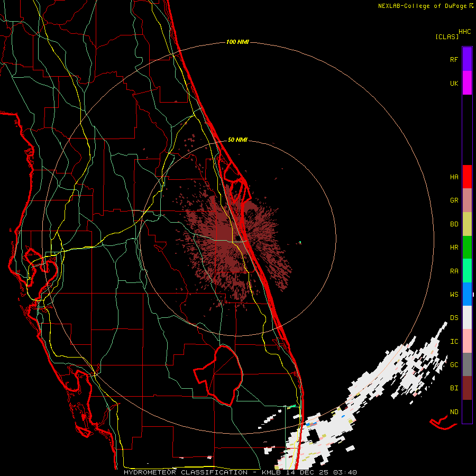Screen dimensions: 476x476
Task: Click the DS white legend swatch
Action: [467, 317]
